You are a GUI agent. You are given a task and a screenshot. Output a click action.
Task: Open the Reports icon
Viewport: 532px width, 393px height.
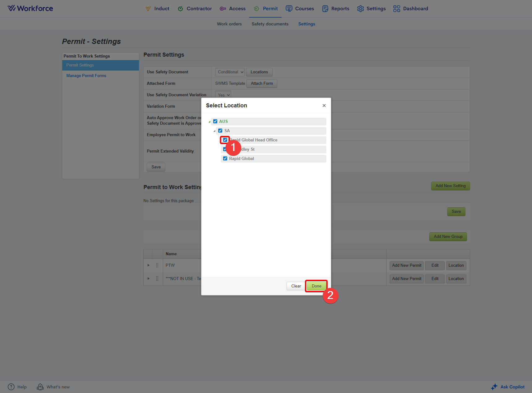click(325, 9)
